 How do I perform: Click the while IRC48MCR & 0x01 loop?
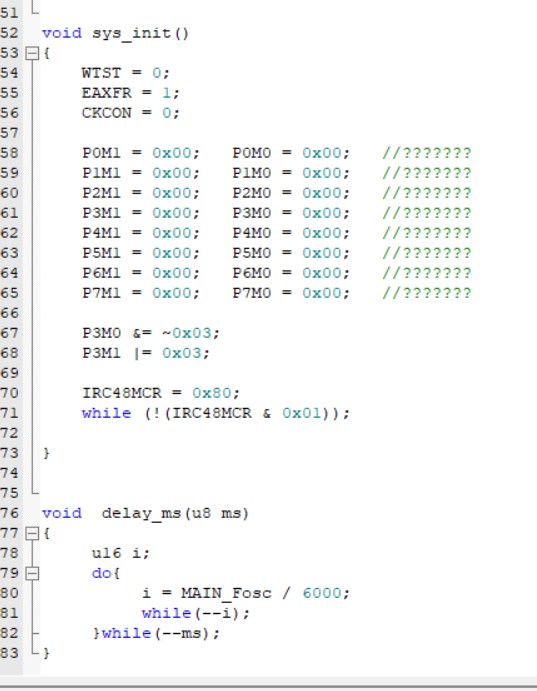(x=216, y=413)
